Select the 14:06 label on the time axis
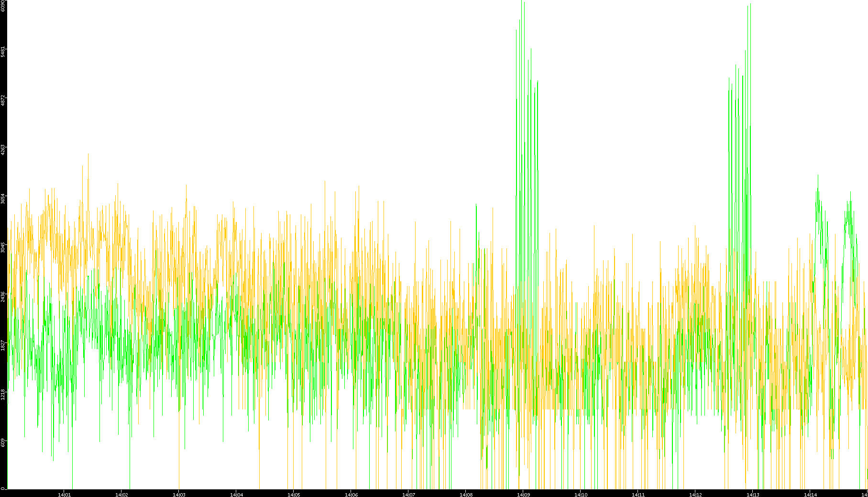 351,494
